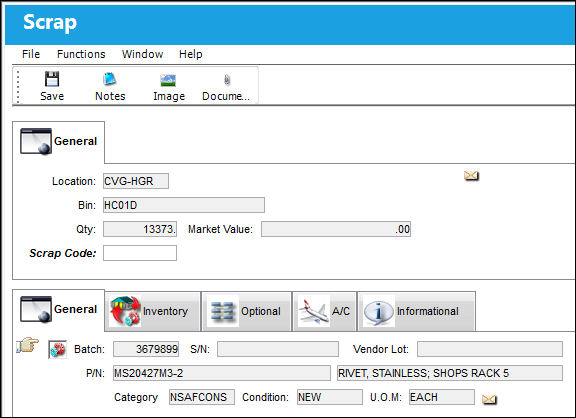Image resolution: width=576 pixels, height=418 pixels.
Task: Switch to the Inventory tab
Action: (x=153, y=311)
